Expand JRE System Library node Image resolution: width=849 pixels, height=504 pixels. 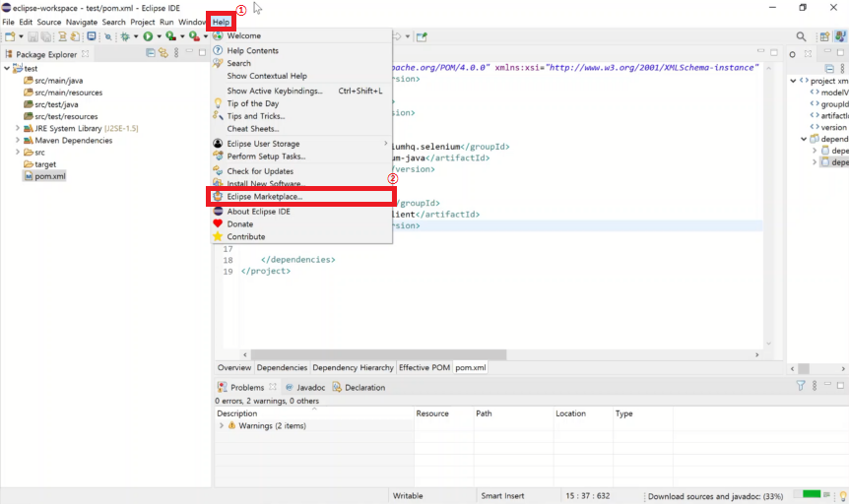[18, 128]
